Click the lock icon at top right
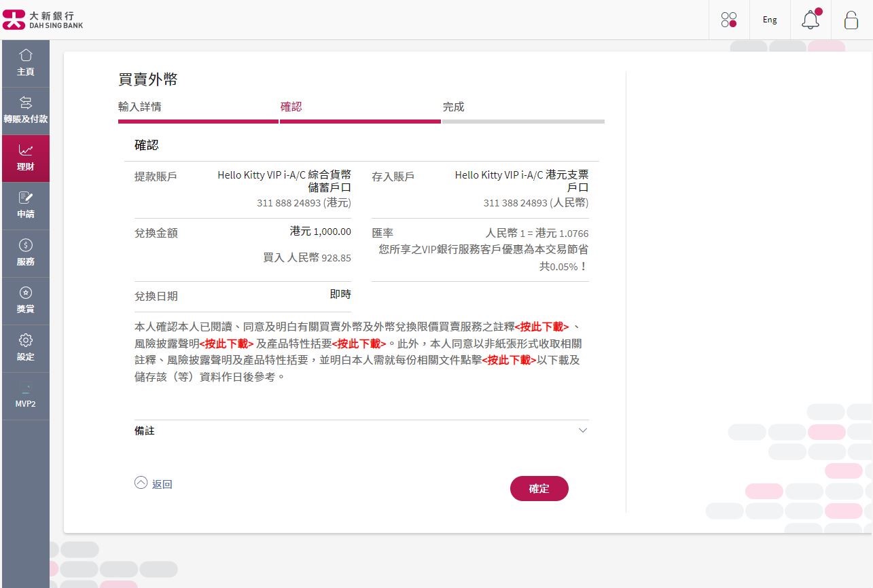Image resolution: width=873 pixels, height=588 pixels. (x=851, y=20)
